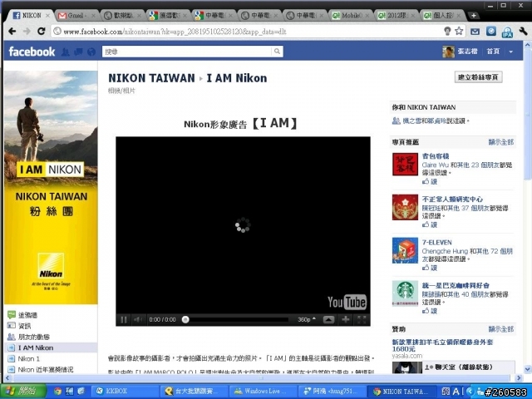Open user profile name in header
532x399 pixels.
coord(467,52)
